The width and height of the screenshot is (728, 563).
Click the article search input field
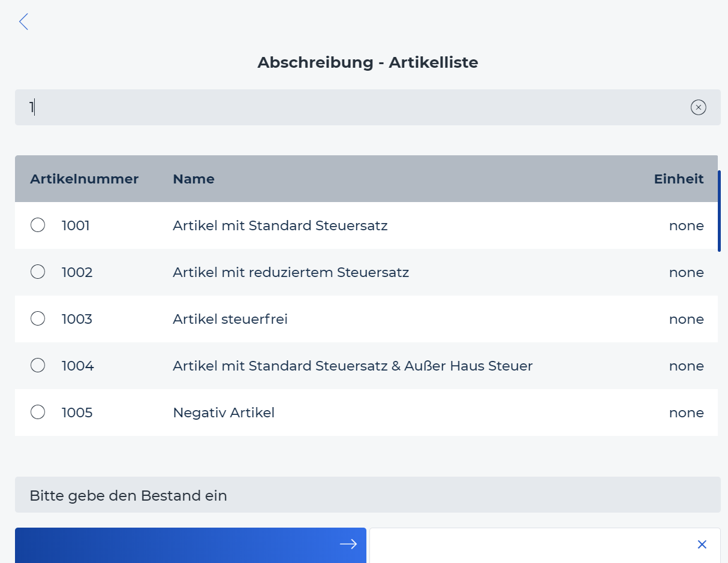coord(368,107)
